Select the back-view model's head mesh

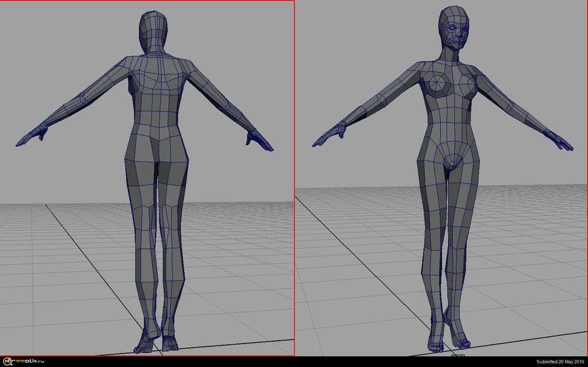click(x=154, y=26)
